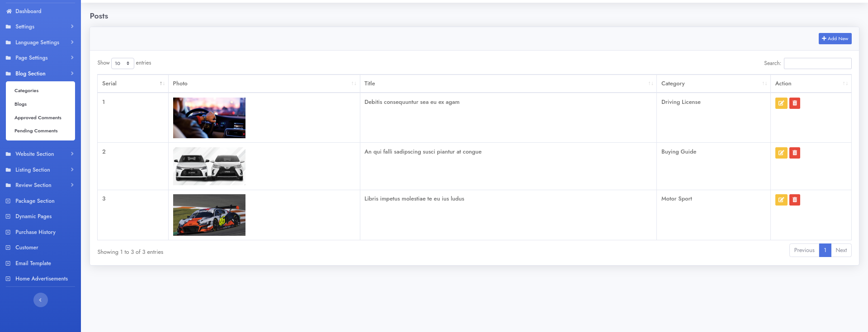Sort table by Serial column arrows
This screenshot has width=868, height=332.
coord(161,84)
